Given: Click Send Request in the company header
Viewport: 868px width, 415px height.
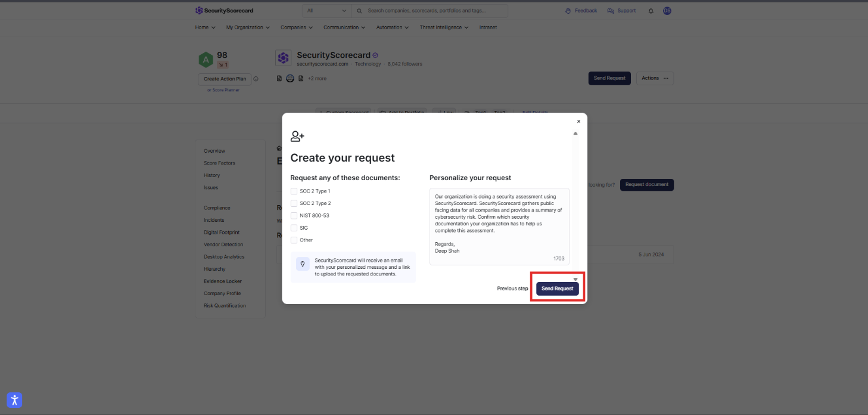Looking at the screenshot, I should coord(609,78).
